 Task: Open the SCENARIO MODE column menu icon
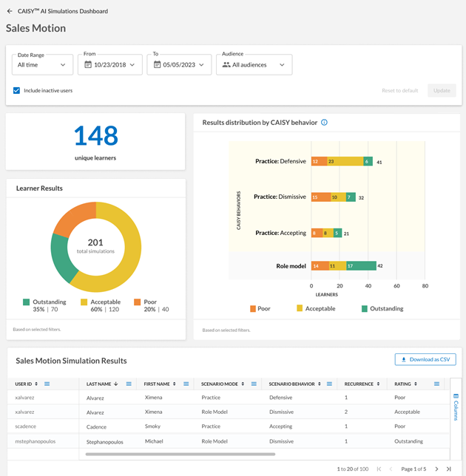pyautogui.click(x=254, y=384)
